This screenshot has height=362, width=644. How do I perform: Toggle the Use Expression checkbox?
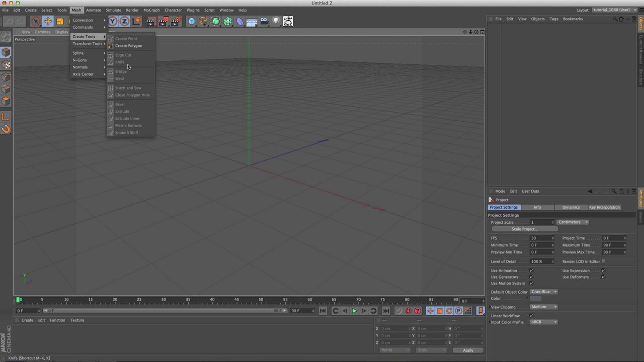[603, 270]
